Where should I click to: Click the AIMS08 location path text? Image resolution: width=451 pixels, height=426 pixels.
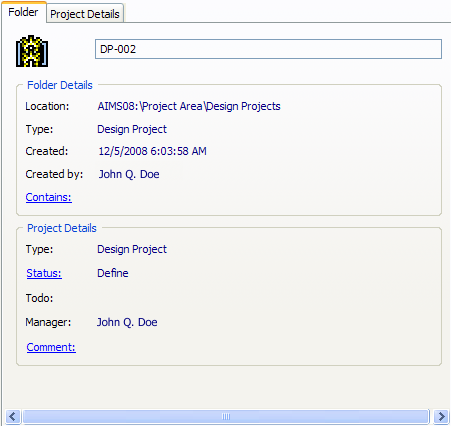189,106
